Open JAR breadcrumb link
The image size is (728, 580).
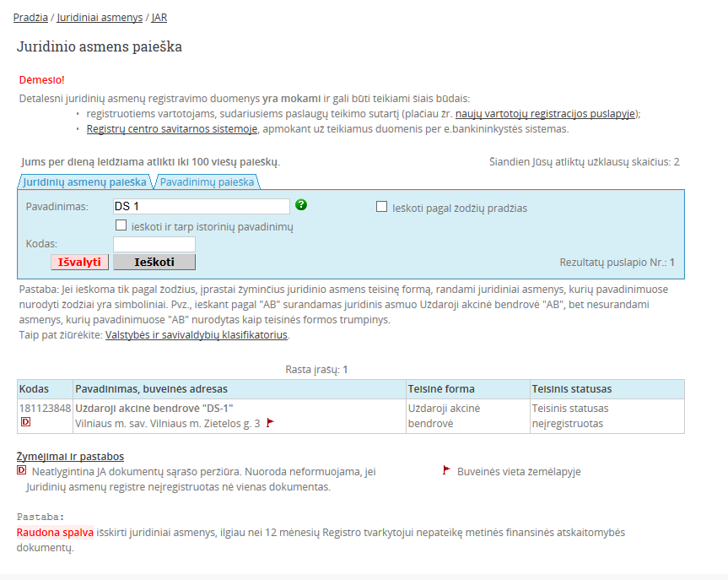tap(159, 18)
